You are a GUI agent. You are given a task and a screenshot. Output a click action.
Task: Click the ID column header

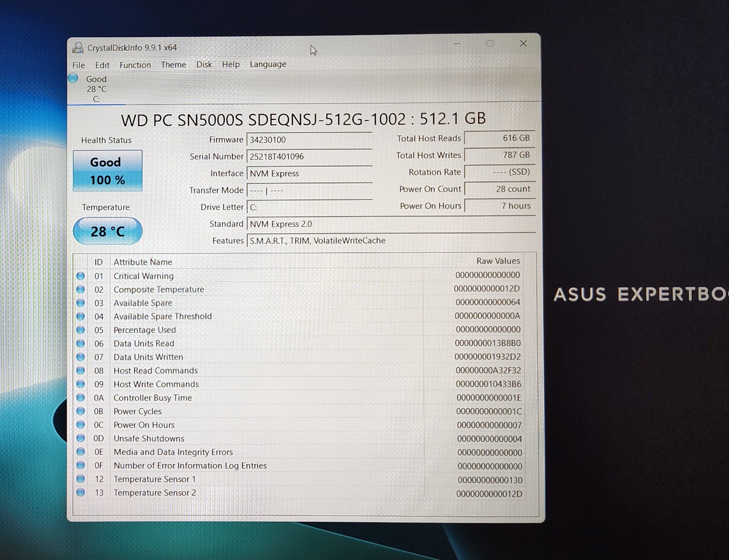tap(98, 262)
